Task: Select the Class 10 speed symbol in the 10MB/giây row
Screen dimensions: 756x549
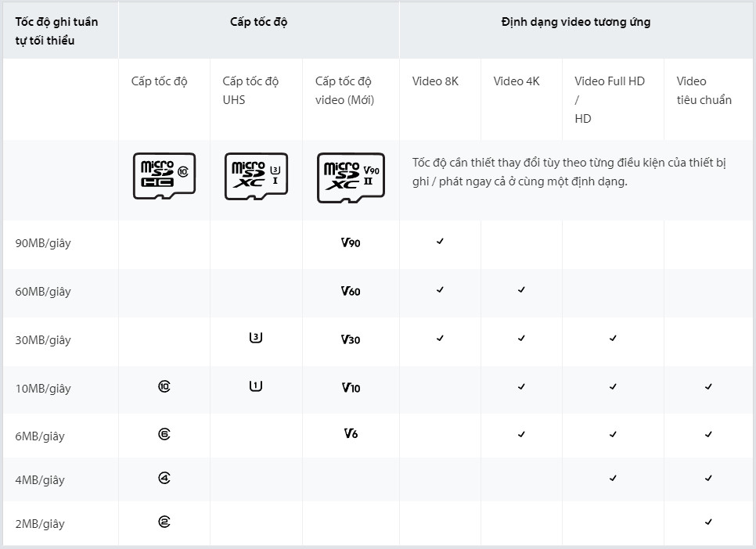Action: 164,386
